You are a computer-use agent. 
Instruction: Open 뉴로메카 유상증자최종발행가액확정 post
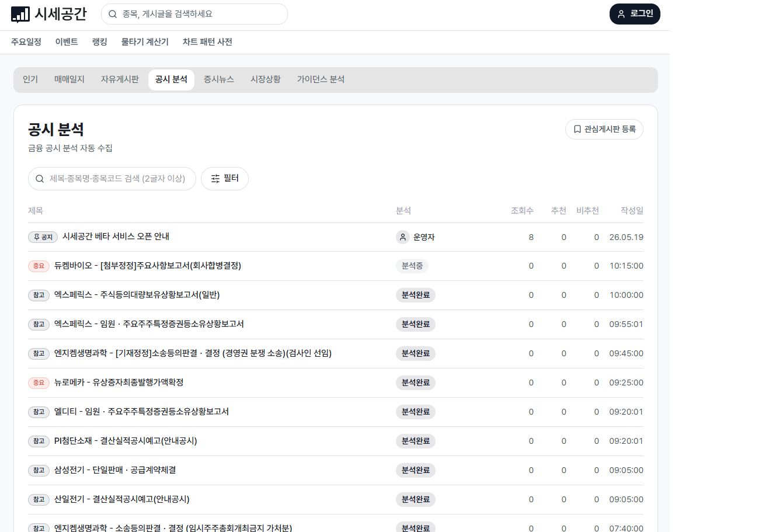click(x=119, y=383)
